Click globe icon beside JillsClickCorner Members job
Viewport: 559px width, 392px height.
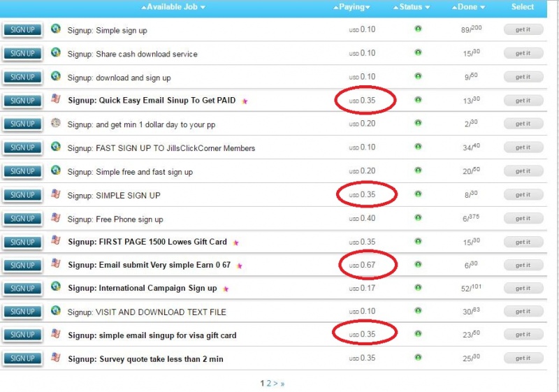pos(56,146)
